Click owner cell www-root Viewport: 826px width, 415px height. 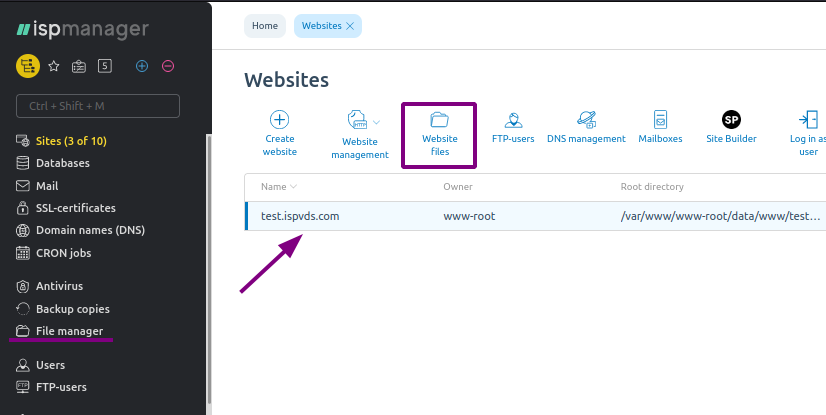click(x=469, y=216)
